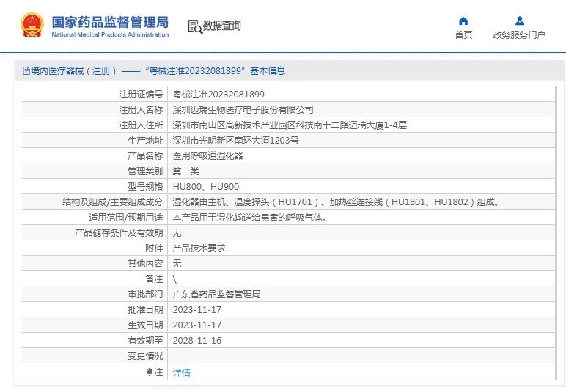Click the 首页 home icon
This screenshot has height=392, width=566.
[x=463, y=21]
